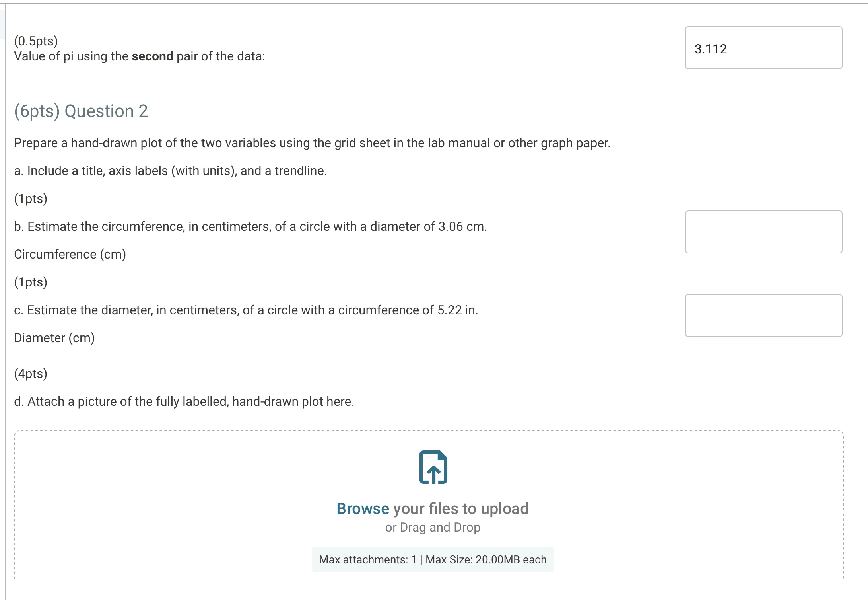Click the text of part b question
This screenshot has width=868, height=600.
pyautogui.click(x=250, y=226)
